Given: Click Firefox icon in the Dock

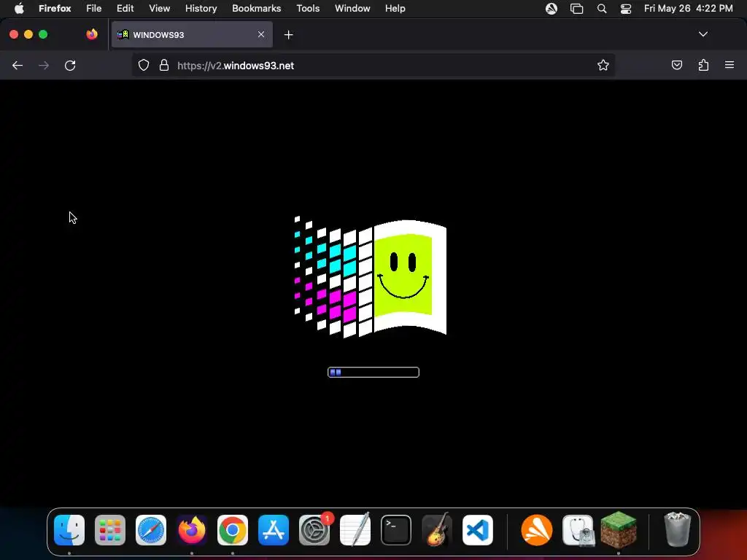Looking at the screenshot, I should tap(192, 530).
